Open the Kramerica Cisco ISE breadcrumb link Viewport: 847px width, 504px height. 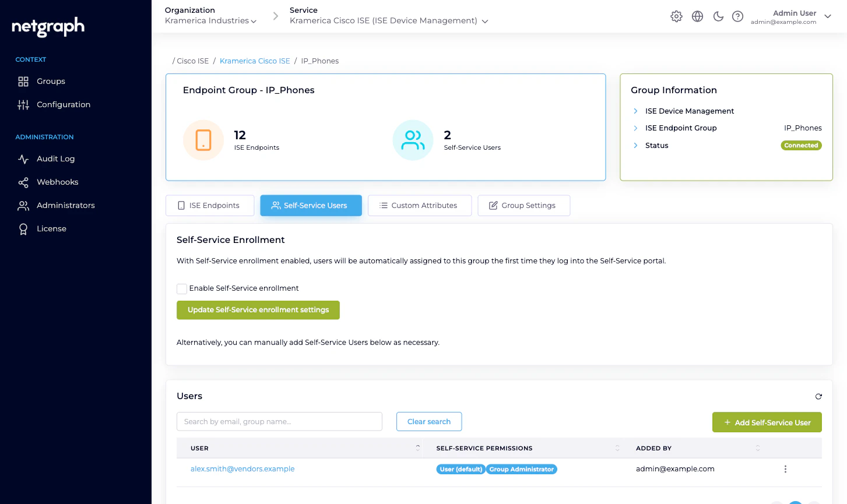(x=255, y=61)
